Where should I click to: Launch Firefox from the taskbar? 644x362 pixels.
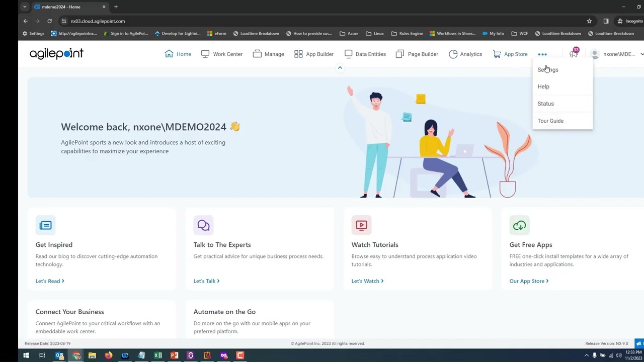[109, 355]
